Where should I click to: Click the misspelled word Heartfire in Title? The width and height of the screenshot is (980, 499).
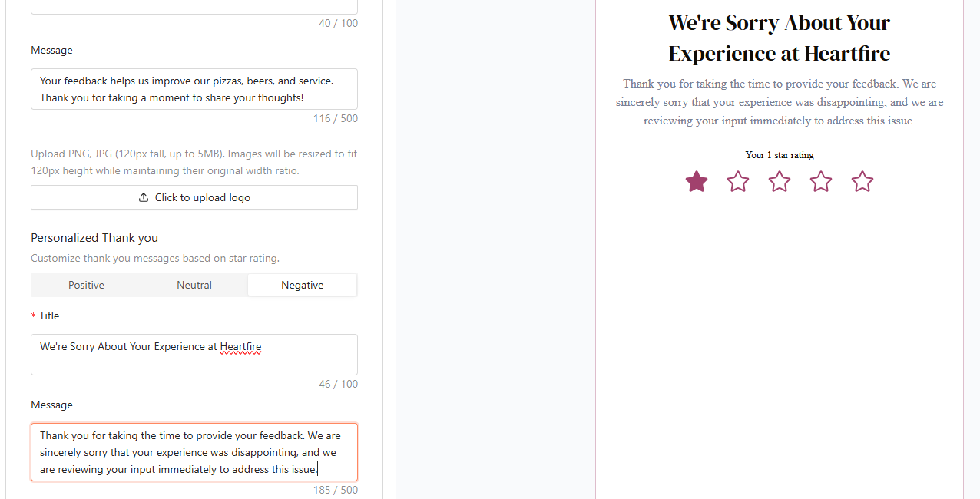pyautogui.click(x=240, y=347)
